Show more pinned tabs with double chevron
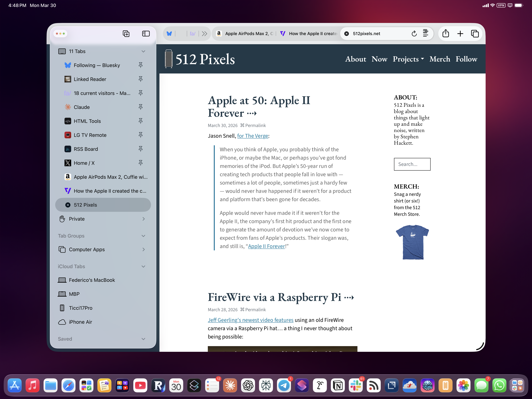 coord(204,34)
